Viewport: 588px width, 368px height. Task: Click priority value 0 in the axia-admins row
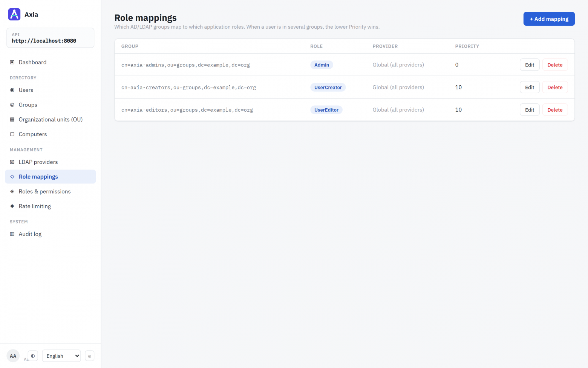pyautogui.click(x=457, y=65)
